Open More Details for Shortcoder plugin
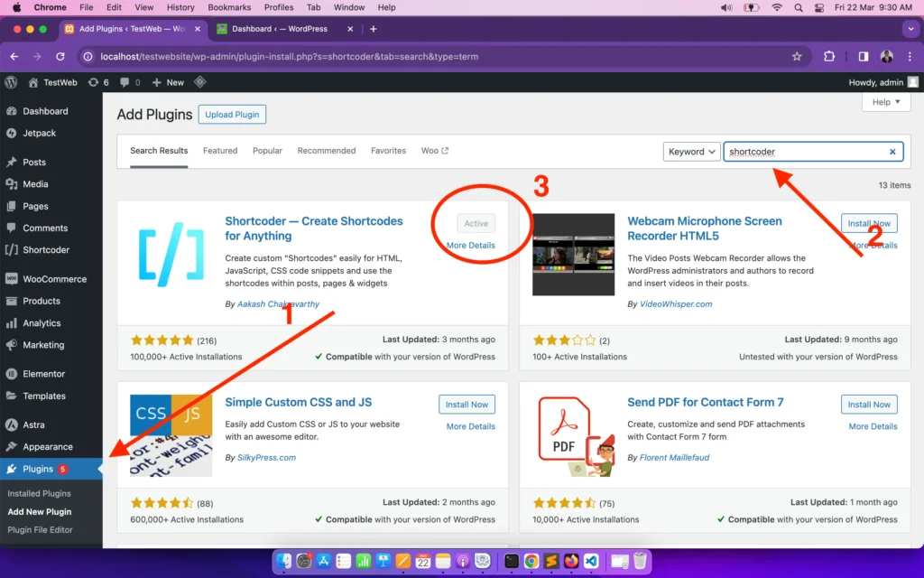The height and width of the screenshot is (578, 924). tap(471, 246)
